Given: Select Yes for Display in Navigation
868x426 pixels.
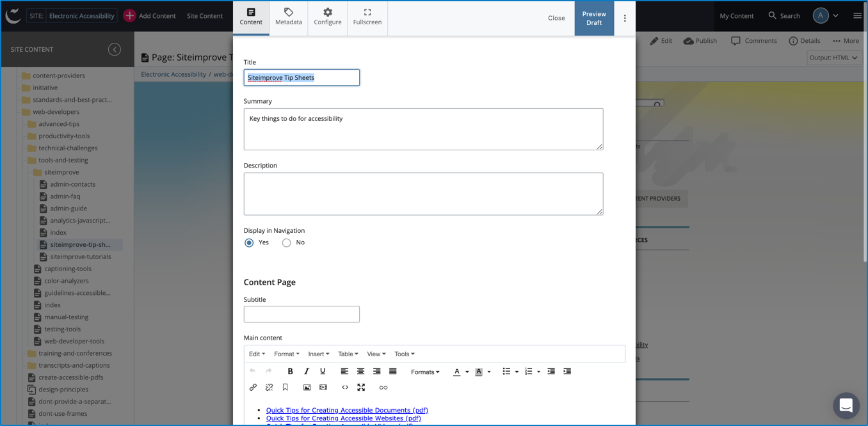Looking at the screenshot, I should pos(249,243).
